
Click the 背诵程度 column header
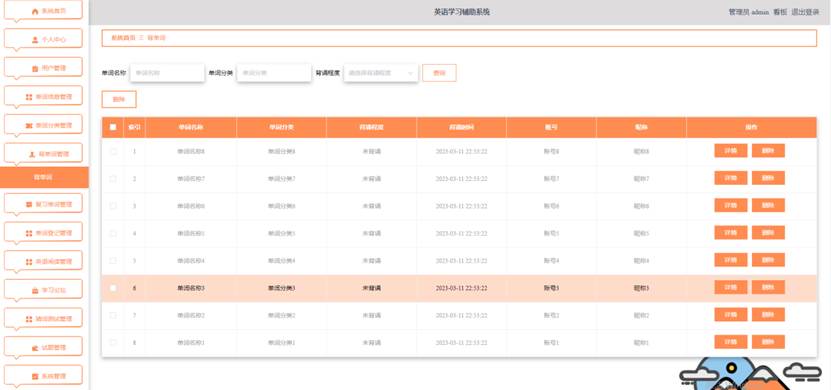click(372, 128)
